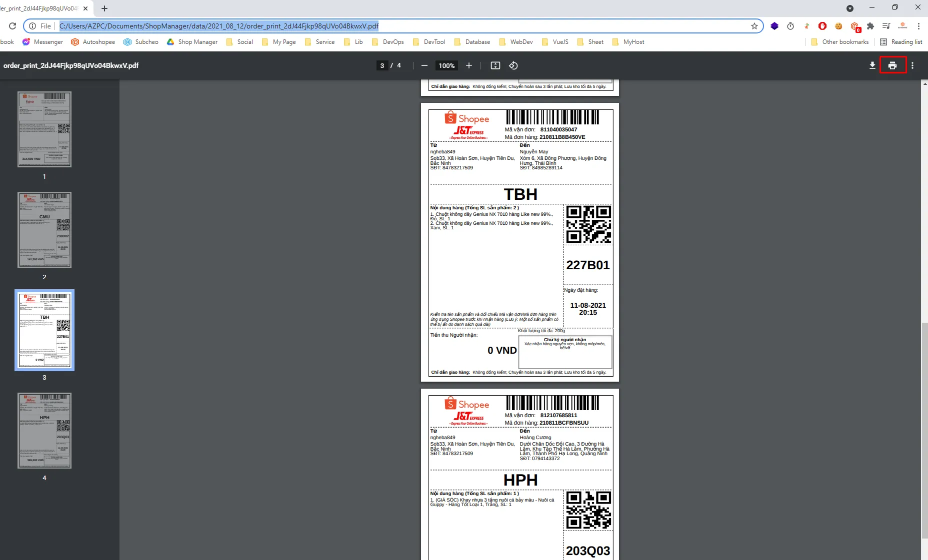The image size is (928, 560).
Task: Click the 100% zoom level field
Action: (446, 65)
